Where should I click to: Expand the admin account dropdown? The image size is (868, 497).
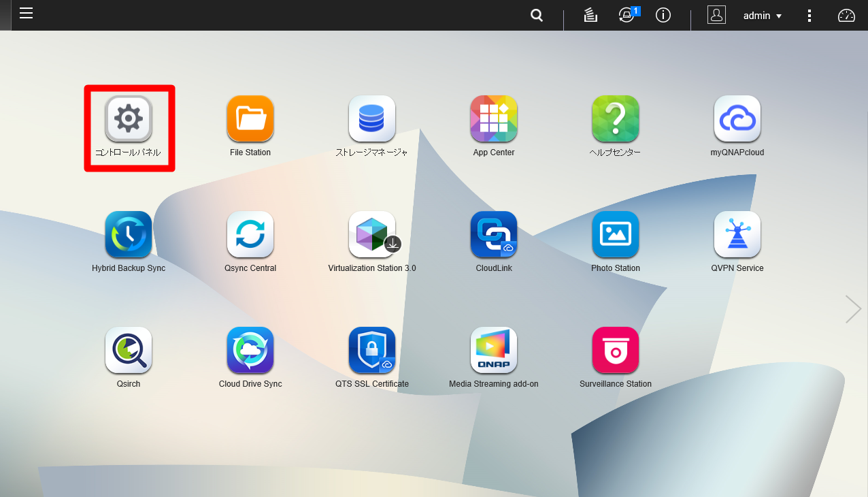click(763, 16)
